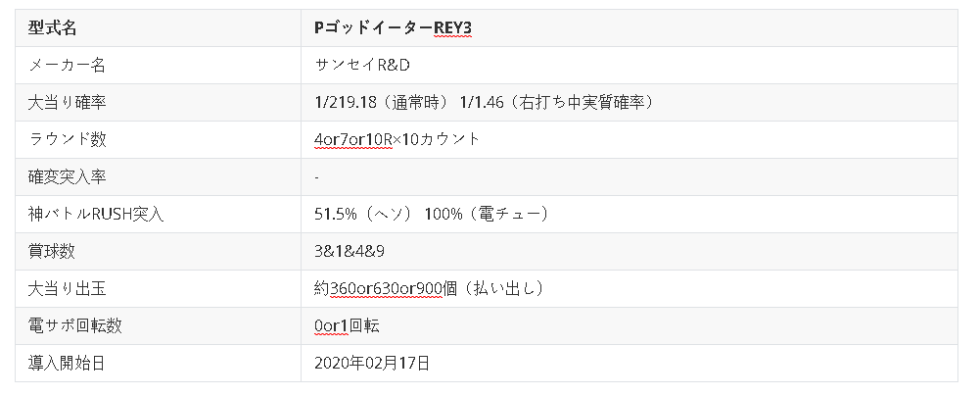The height and width of the screenshot is (396, 980).
Task: Click the メーカー名 label cell
Action: click(x=159, y=65)
